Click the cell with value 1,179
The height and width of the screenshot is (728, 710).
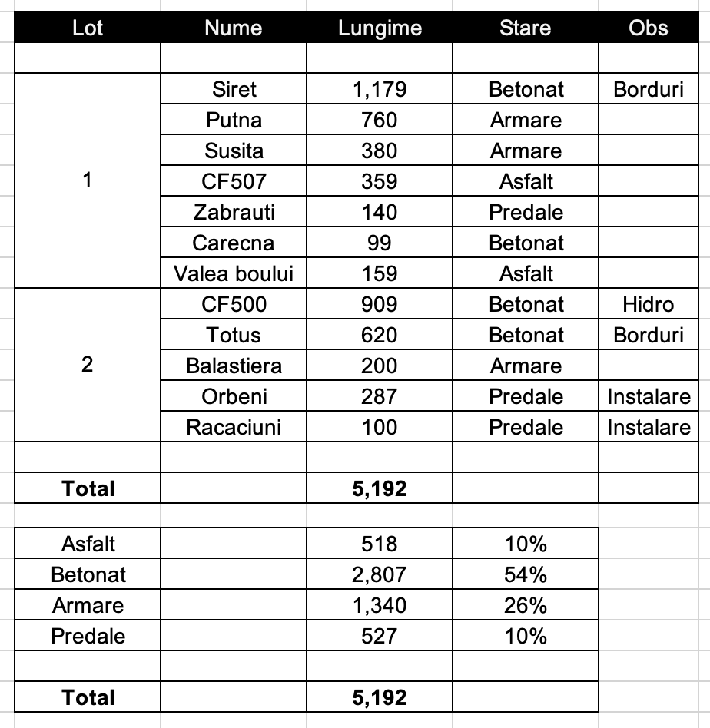tap(380, 90)
